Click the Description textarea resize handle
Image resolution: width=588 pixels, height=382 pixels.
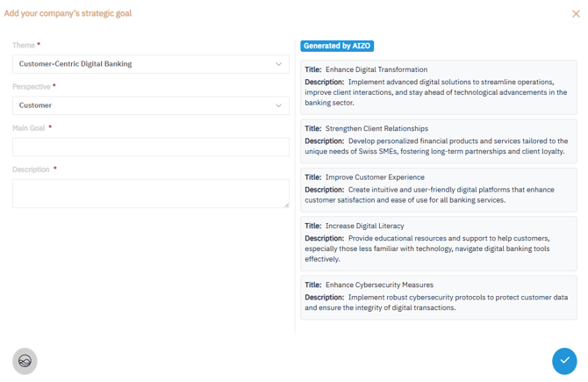[285, 205]
